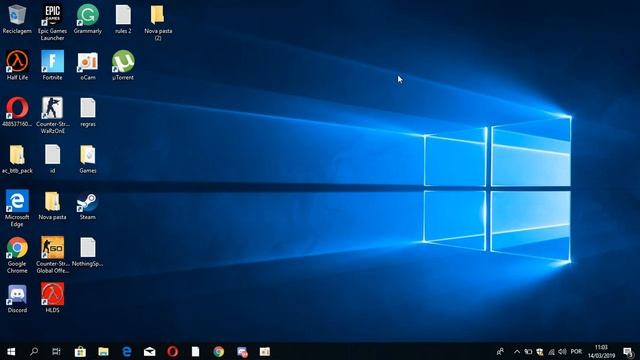This screenshot has width=640, height=360.
Task: Open network connections tray icon
Action: coord(551,351)
